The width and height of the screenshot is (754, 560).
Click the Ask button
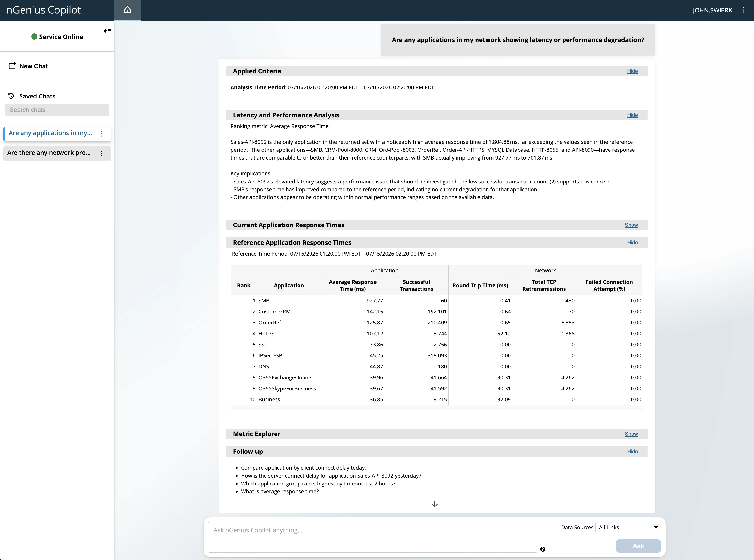point(638,546)
